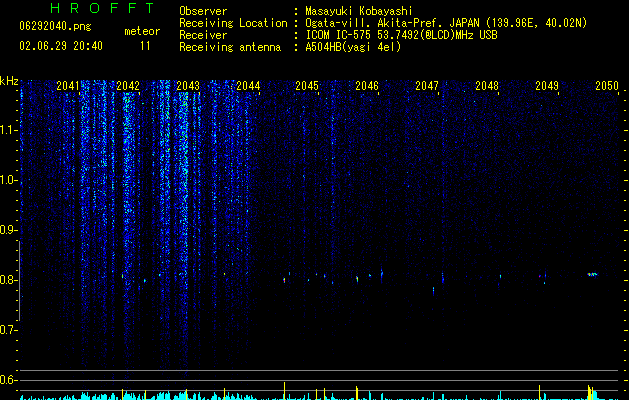Screen dimensions: 629x400
Task: Click the meteor echo below the 2046 label
Action: (x=357, y=278)
